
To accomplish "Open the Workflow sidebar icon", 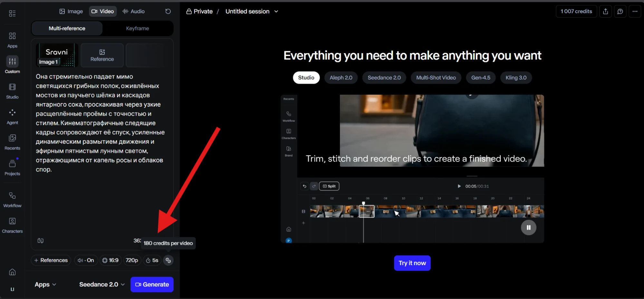I will pyautogui.click(x=12, y=200).
